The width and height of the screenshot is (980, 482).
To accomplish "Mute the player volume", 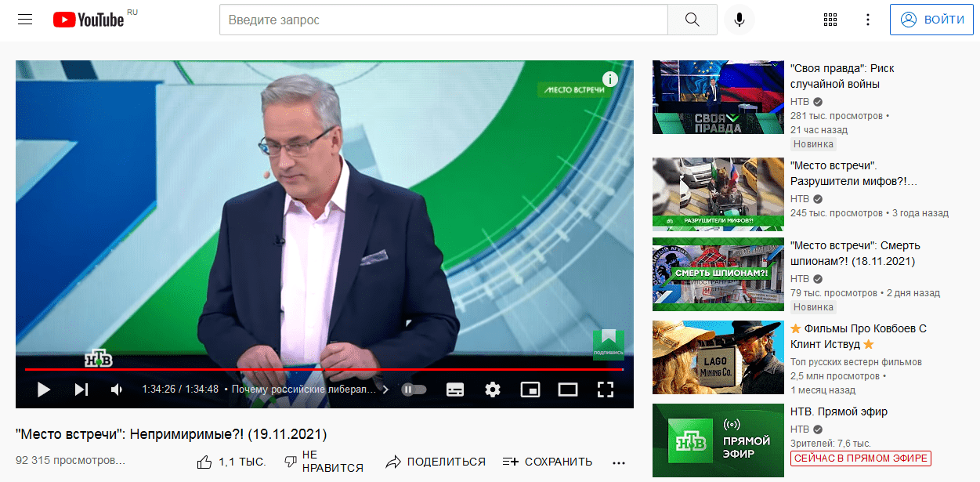I will tap(117, 389).
